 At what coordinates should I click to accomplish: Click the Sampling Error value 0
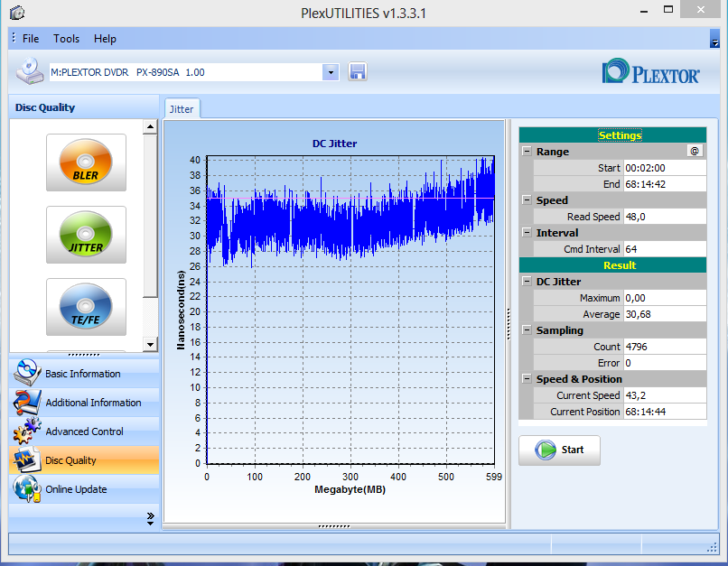(x=665, y=363)
